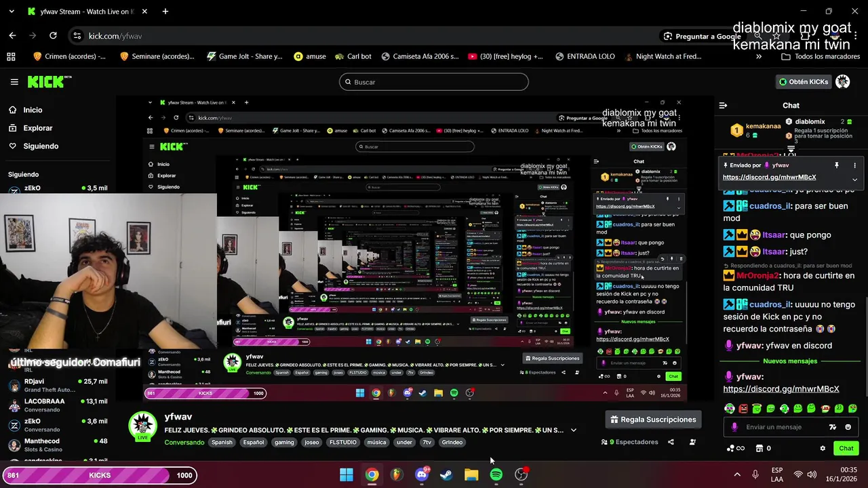Open three-dot options on pinned message

click(x=854, y=165)
